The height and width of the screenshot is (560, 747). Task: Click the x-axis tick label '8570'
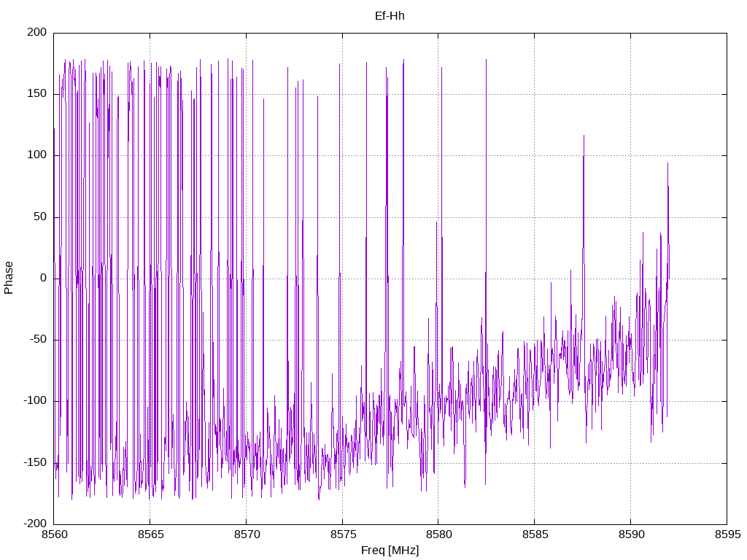point(247,534)
